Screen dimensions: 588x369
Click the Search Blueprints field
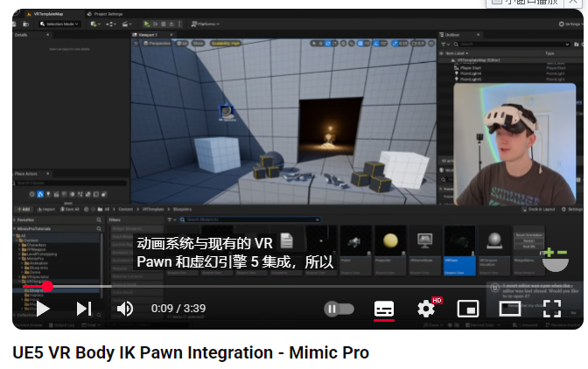[x=249, y=219]
